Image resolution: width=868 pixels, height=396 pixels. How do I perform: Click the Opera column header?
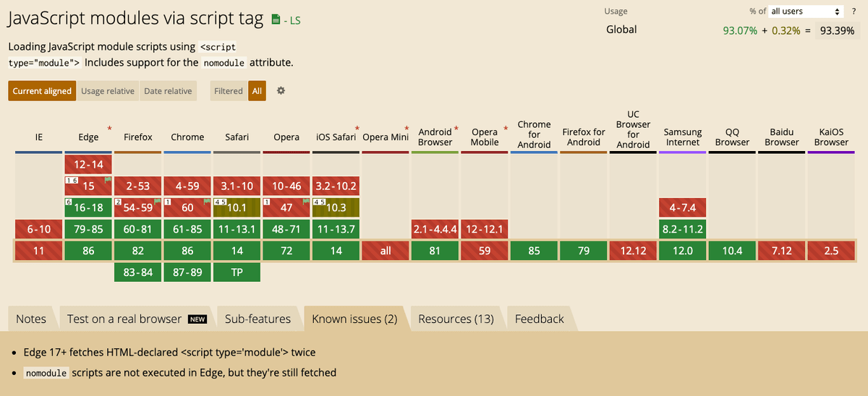coord(286,137)
